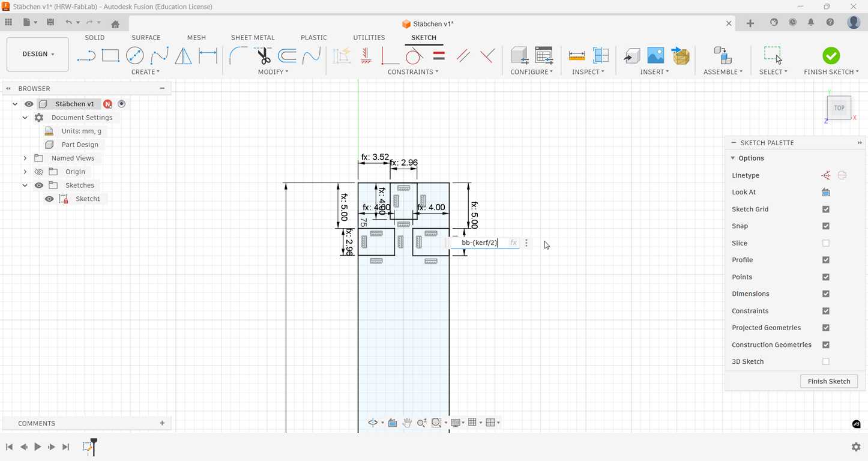Viewport: 868px width, 461px height.
Task: Jump to the timeline start
Action: tap(9, 447)
